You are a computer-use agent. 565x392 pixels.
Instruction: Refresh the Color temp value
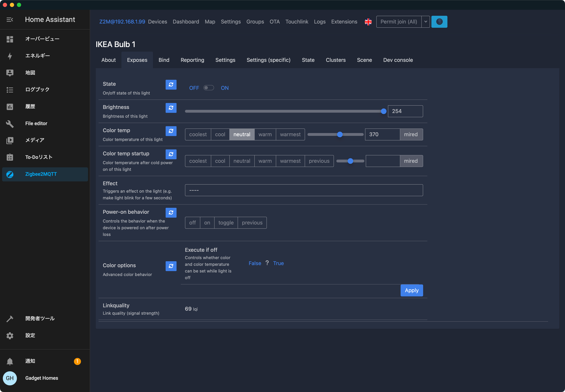(x=171, y=131)
